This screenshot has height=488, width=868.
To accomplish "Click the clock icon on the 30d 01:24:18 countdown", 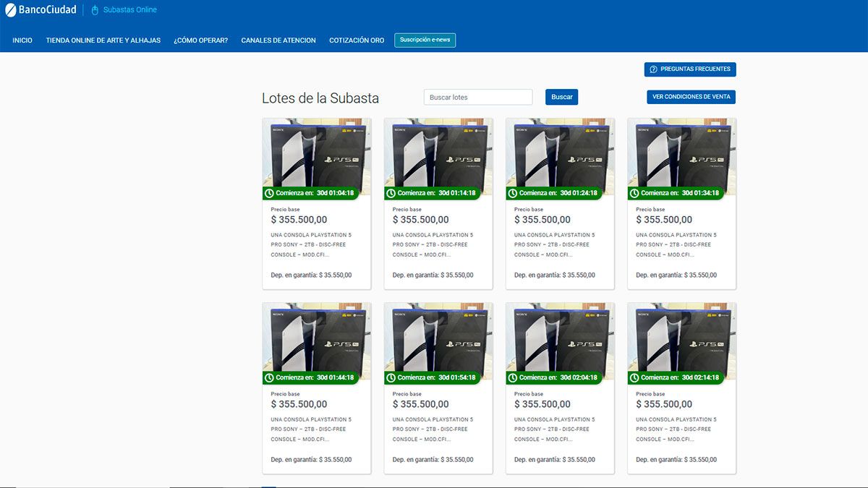I will coord(514,193).
